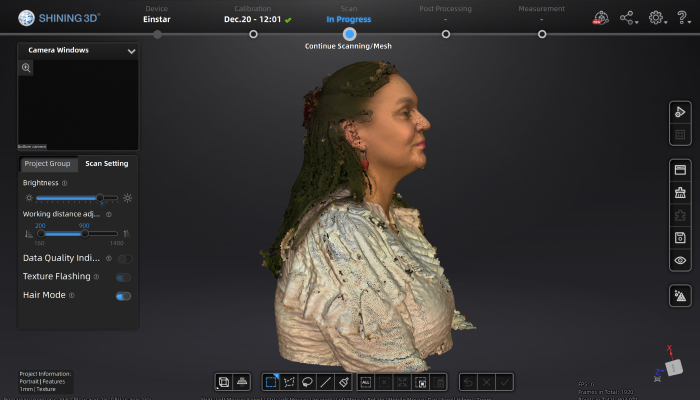This screenshot has height=400, width=700.
Task: Go to the Post Processing step
Action: point(446,34)
